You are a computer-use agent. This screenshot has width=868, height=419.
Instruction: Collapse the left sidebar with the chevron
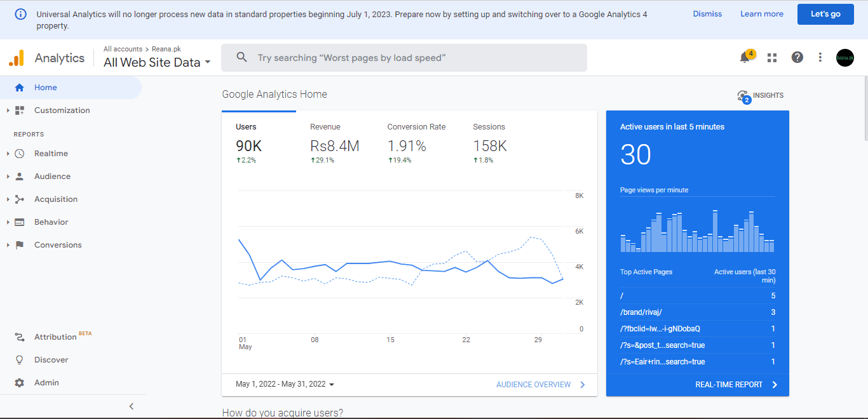pyautogui.click(x=132, y=406)
